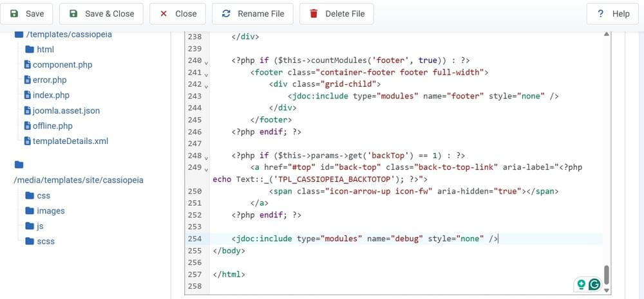This screenshot has height=299, width=644.
Task: Click folder icon above /media/templates/site/cassiopeia
Action: pyautogui.click(x=19, y=165)
